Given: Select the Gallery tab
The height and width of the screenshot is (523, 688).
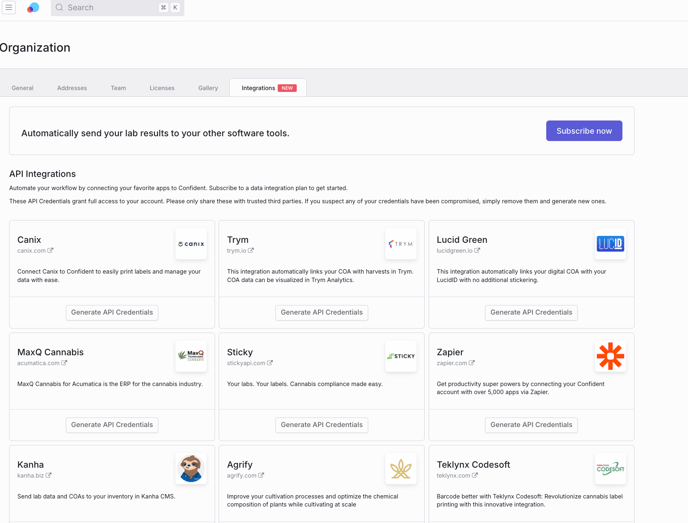Looking at the screenshot, I should click(208, 88).
